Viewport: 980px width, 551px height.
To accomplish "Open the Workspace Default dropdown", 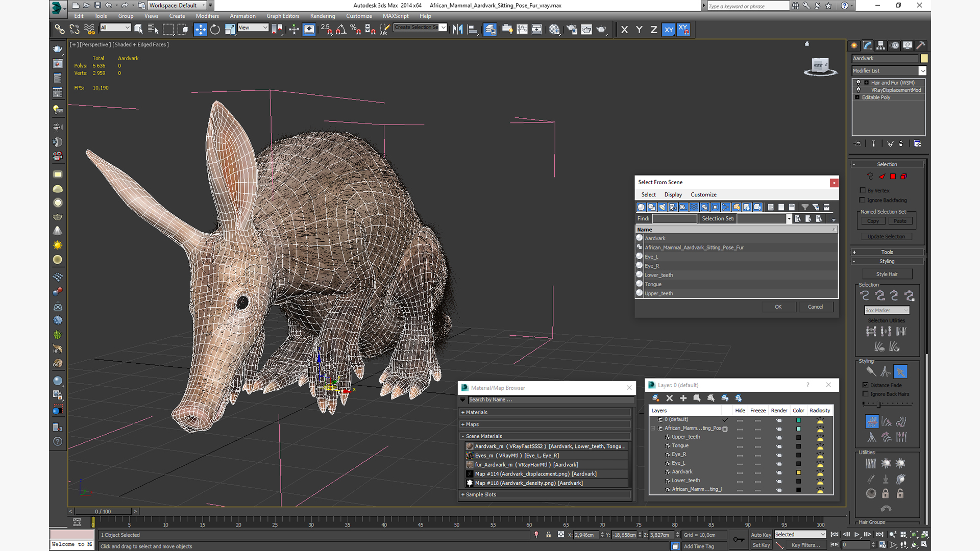I will 177,5.
